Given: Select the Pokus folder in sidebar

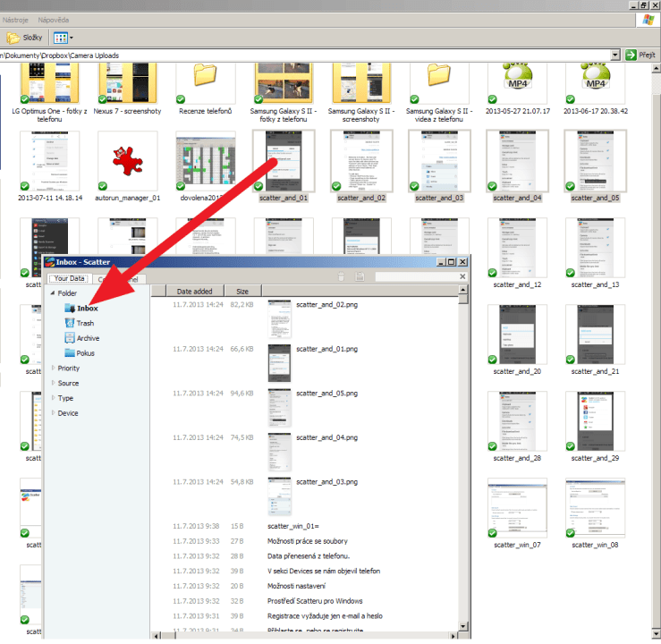Looking at the screenshot, I should 85,353.
